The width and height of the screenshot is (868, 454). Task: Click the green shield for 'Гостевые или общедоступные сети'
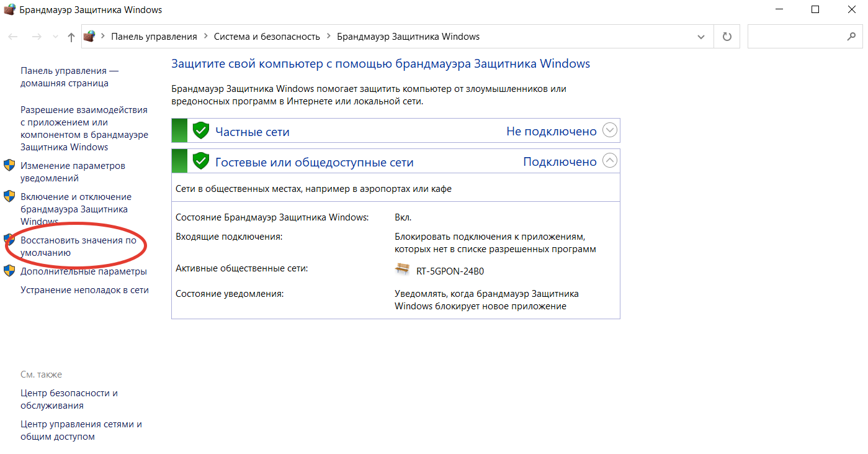200,161
